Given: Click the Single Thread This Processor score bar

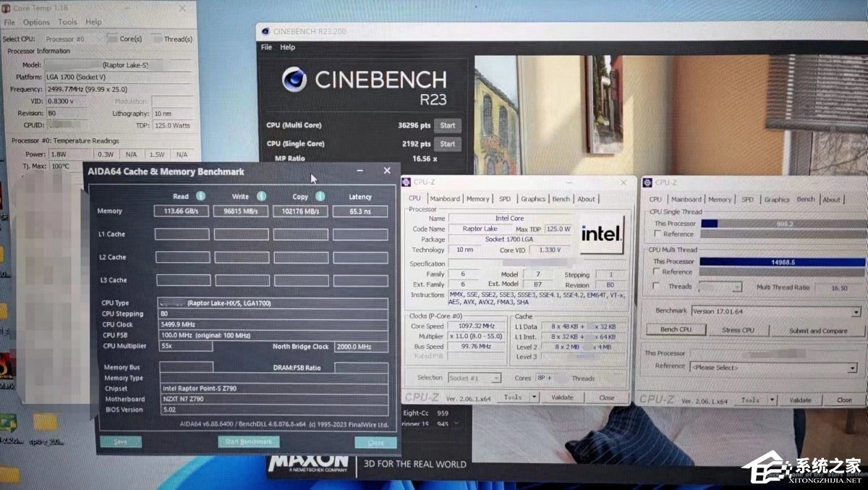Looking at the screenshot, I should pyautogui.click(x=783, y=224).
